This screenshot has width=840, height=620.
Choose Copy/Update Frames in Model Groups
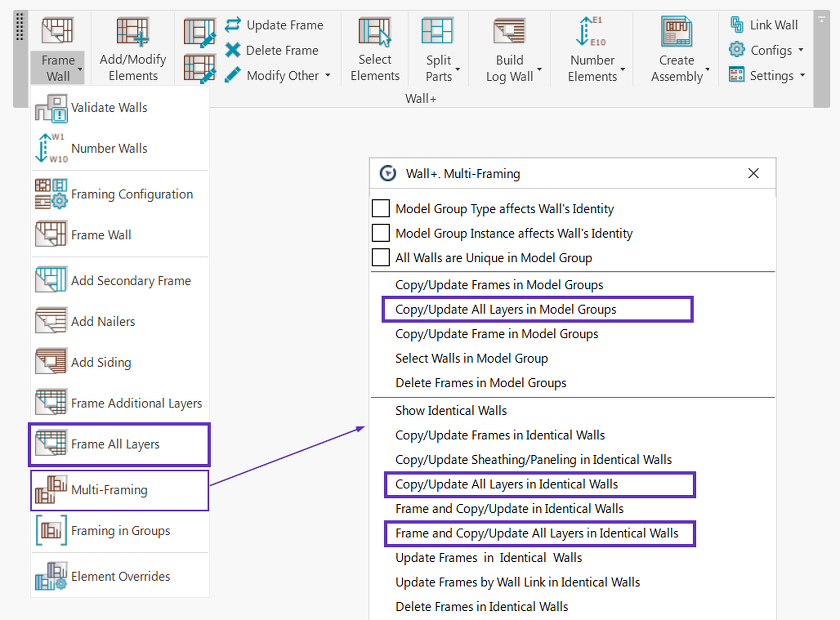pyautogui.click(x=499, y=285)
